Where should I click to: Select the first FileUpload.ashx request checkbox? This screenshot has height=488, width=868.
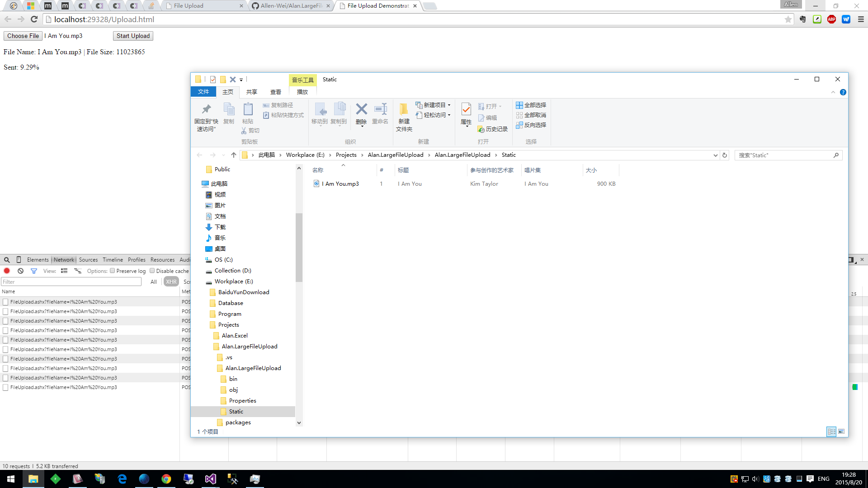(x=5, y=302)
